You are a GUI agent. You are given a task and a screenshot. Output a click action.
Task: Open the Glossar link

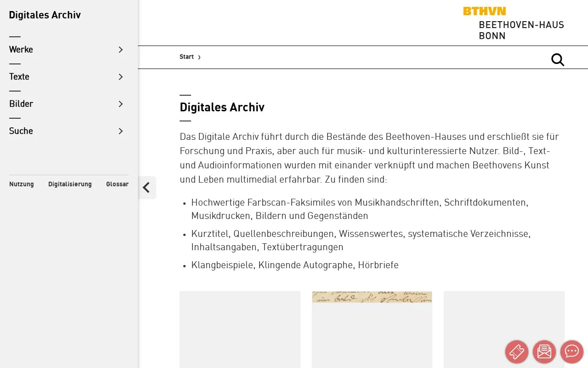coord(117,184)
